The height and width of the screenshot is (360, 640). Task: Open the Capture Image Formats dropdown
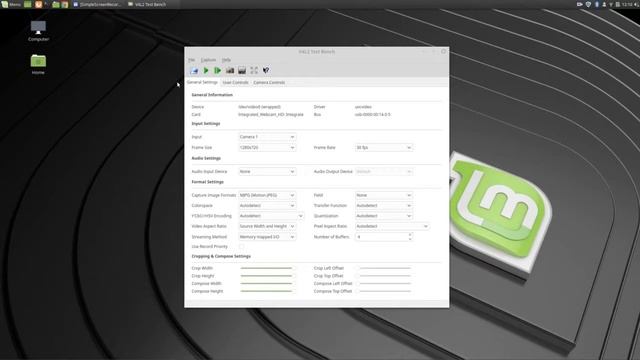267,195
